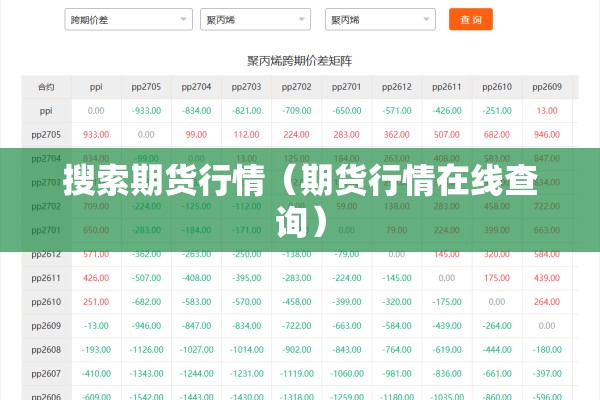The width and height of the screenshot is (600, 400).
Task: Click -193.00 in the pp2608 row
Action: click(96, 350)
